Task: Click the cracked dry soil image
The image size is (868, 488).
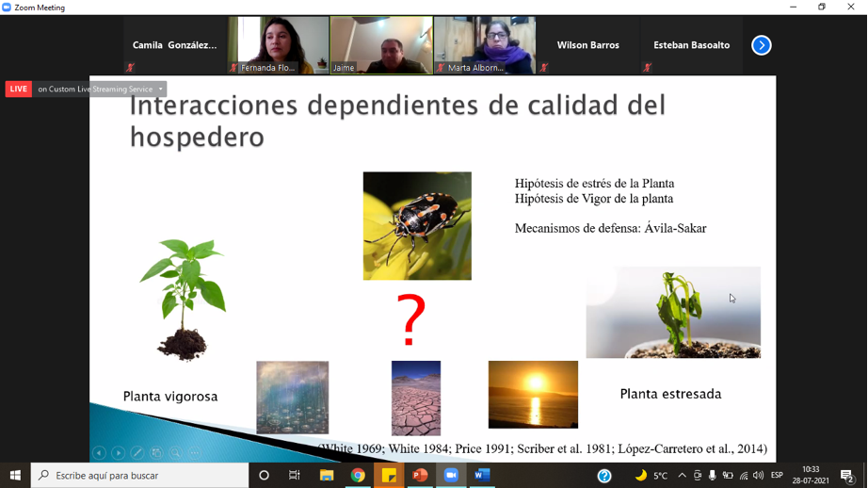Action: 416,399
